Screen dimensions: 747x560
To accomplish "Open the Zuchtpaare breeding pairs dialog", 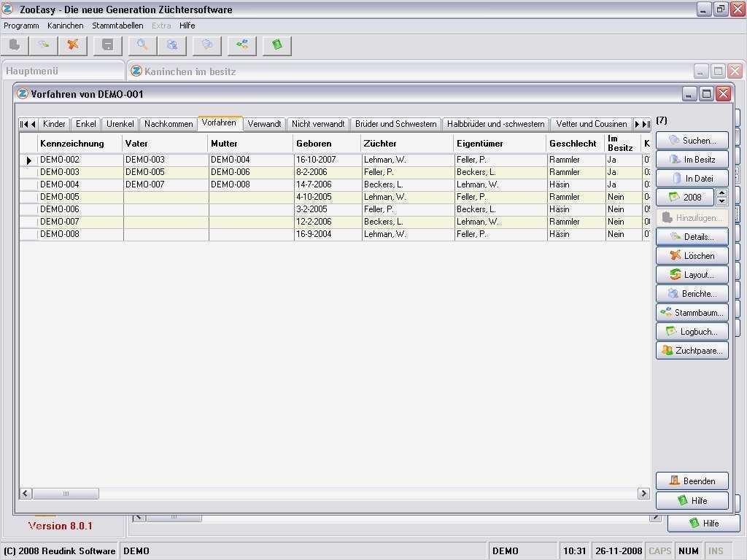I will 692,351.
